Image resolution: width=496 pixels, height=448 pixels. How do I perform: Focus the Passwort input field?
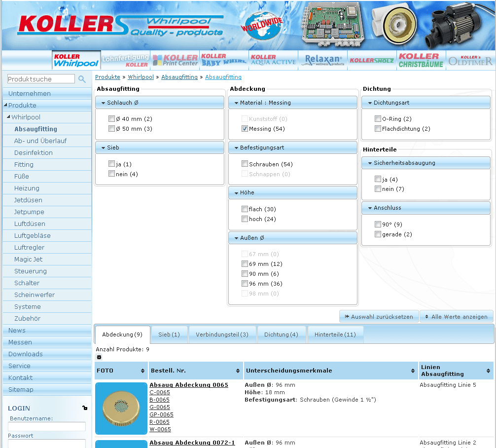point(47,443)
